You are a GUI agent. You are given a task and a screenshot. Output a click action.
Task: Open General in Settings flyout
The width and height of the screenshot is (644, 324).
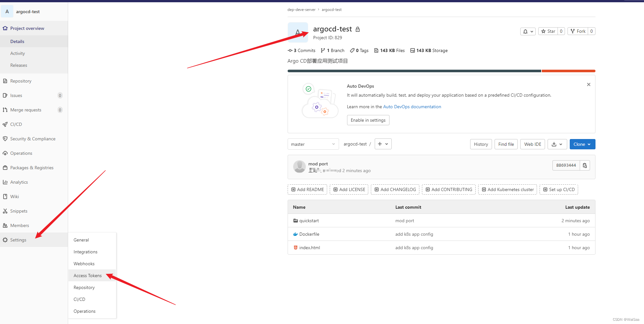92,240
